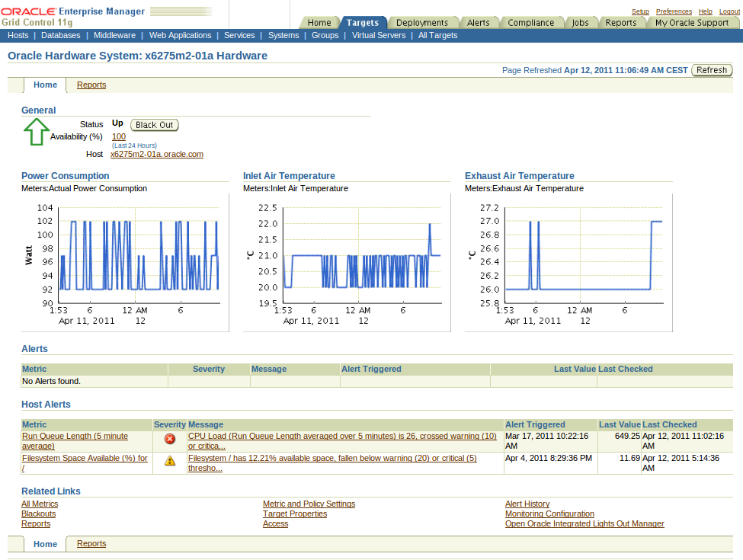Viewport: 743px width, 560px height.
Task: Open the 100 availability percentage link
Action: coord(118,136)
